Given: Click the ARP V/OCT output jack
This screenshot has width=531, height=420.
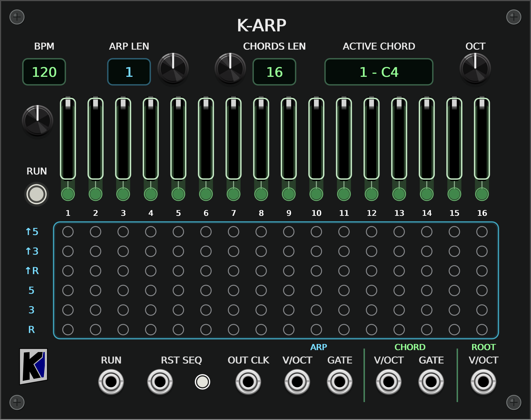Looking at the screenshot, I should (297, 382).
